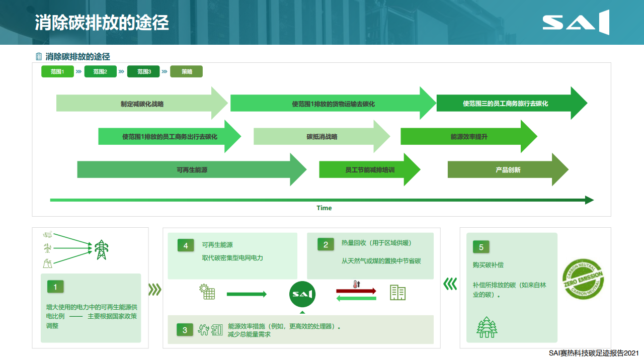The image size is (644, 362).
Task: Select the 范围2 legend tag
Action: tap(101, 71)
